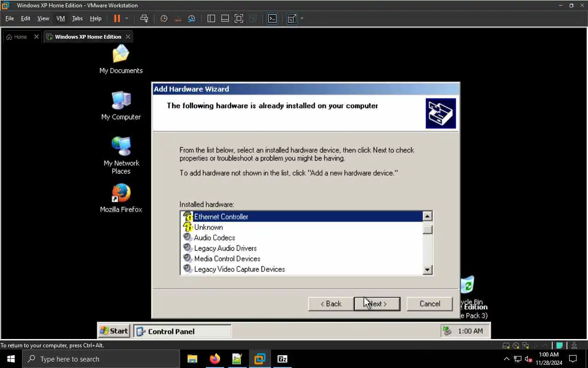This screenshot has height=368, width=588.
Task: Show hidden tray icons chevron
Action: (x=506, y=359)
